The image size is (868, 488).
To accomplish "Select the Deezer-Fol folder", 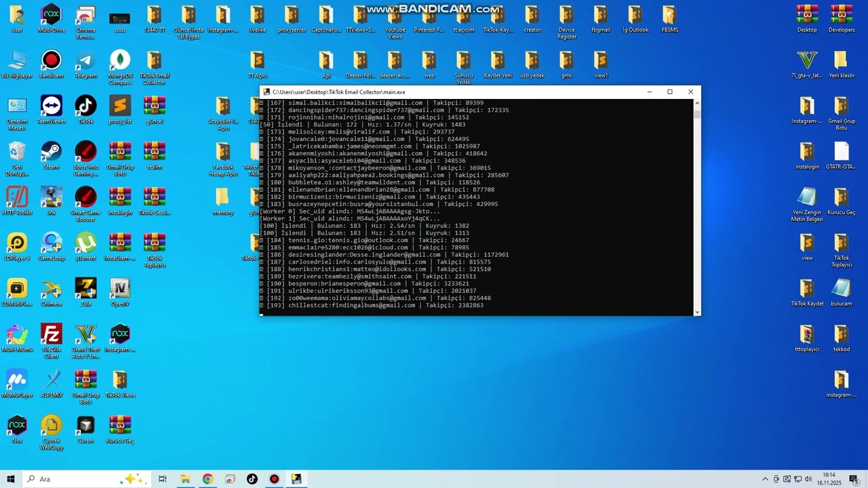I will point(360,65).
